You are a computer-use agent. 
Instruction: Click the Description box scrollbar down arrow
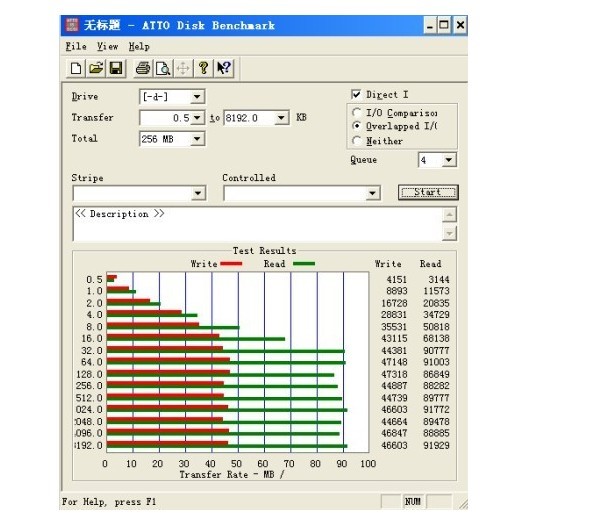[450, 234]
